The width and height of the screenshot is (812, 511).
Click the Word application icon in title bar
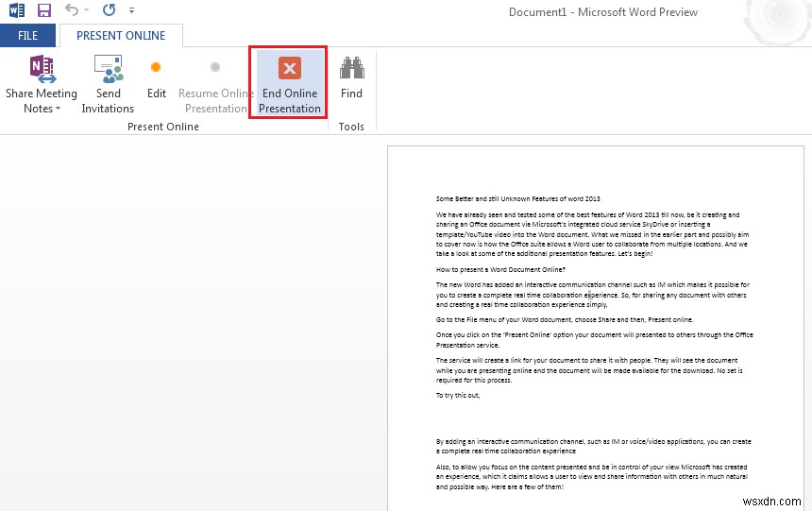tap(17, 10)
